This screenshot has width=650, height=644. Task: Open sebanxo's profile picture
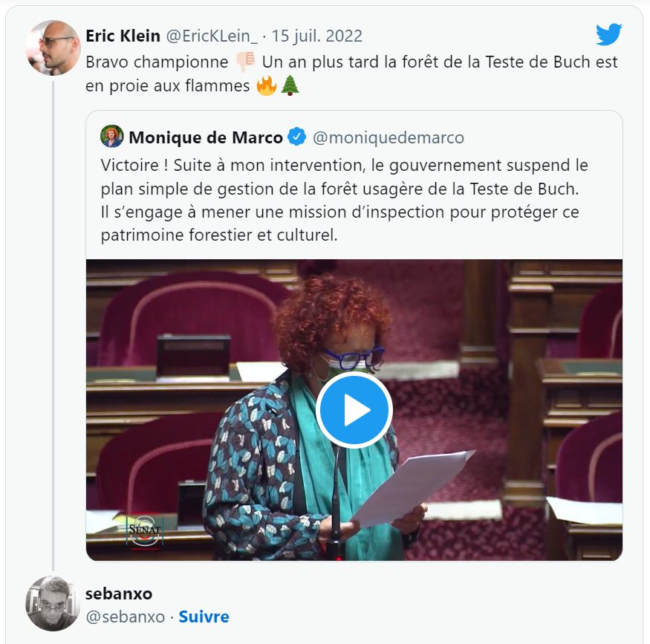(x=53, y=603)
